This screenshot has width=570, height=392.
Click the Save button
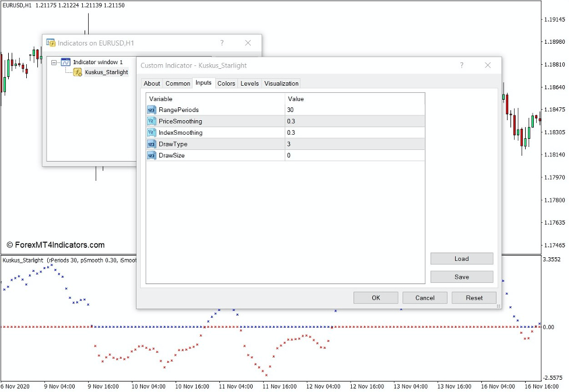pyautogui.click(x=461, y=276)
